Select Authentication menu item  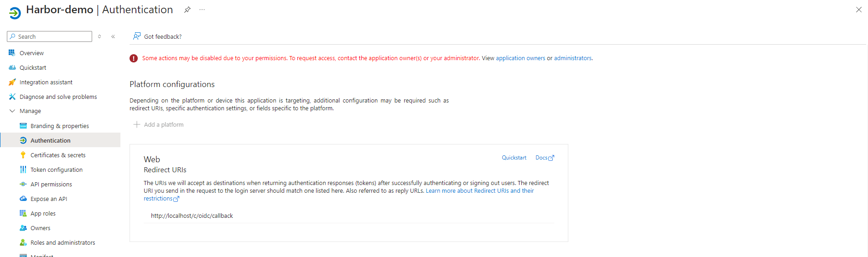coord(51,141)
